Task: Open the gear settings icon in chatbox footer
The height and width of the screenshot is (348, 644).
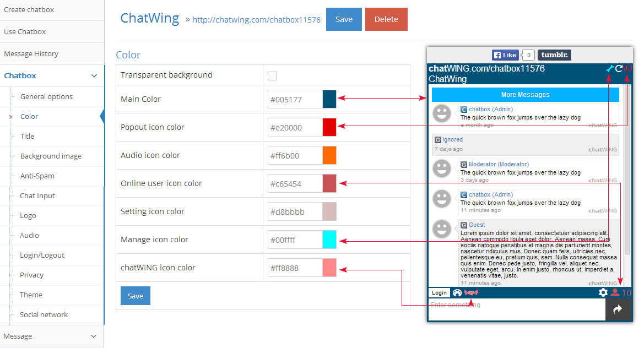Action: coord(603,292)
